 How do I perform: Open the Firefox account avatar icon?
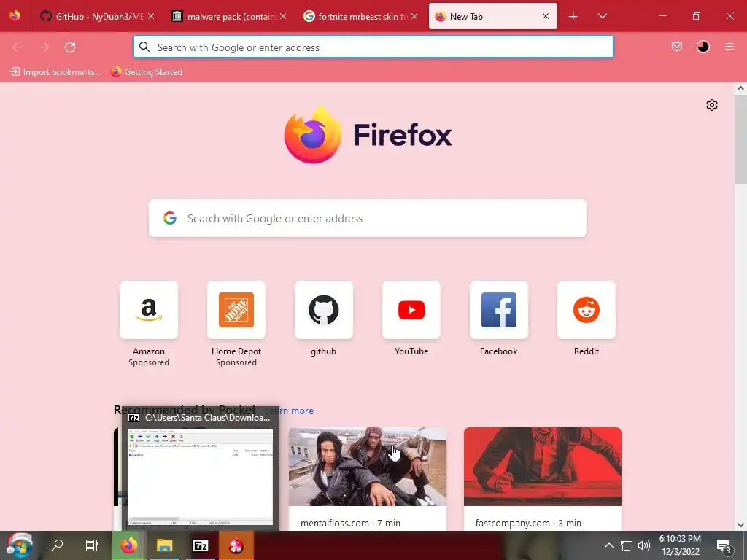(x=703, y=47)
